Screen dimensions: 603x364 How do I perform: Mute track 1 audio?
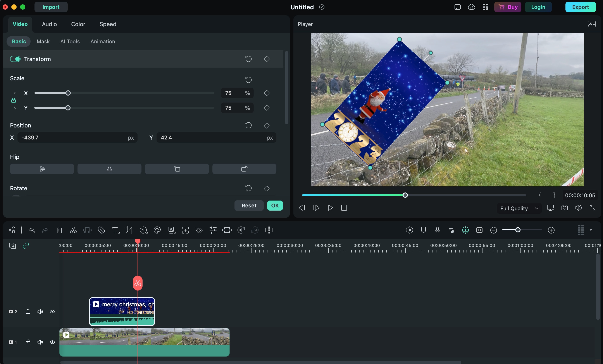[x=40, y=342]
